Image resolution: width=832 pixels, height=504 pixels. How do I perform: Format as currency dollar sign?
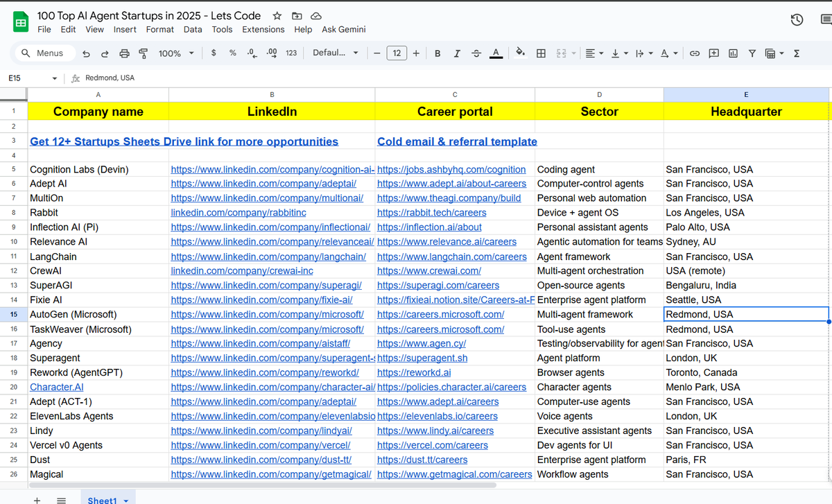[x=214, y=53]
